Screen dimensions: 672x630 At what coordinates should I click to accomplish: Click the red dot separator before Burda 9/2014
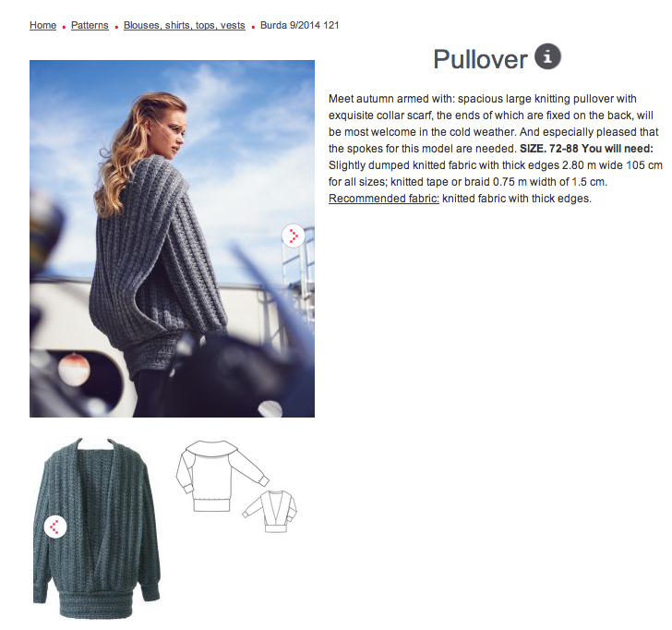coord(253,27)
